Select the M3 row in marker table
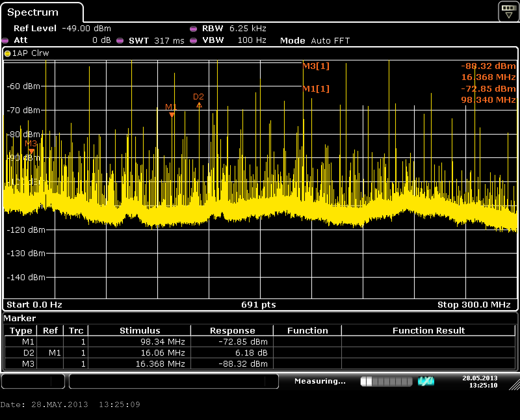The width and height of the screenshot is (520, 420). pyautogui.click(x=260, y=364)
